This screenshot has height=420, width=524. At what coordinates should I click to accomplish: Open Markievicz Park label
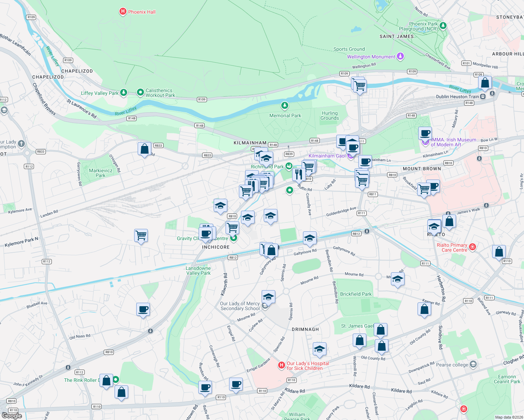101,173
